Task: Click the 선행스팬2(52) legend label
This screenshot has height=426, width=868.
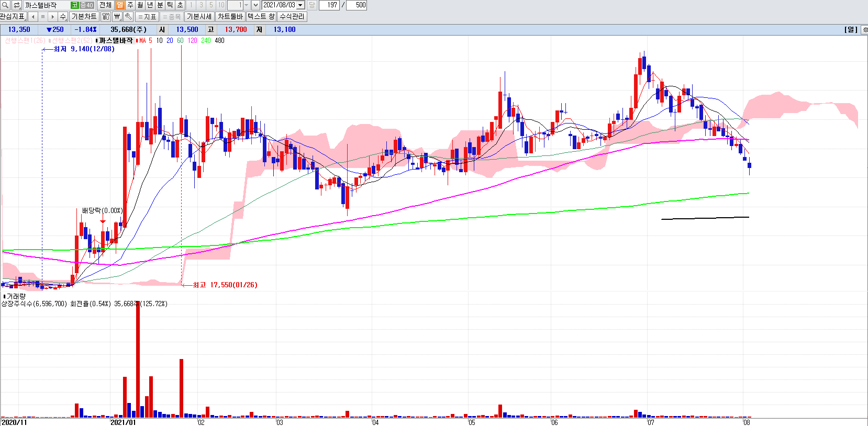Action: (72, 41)
